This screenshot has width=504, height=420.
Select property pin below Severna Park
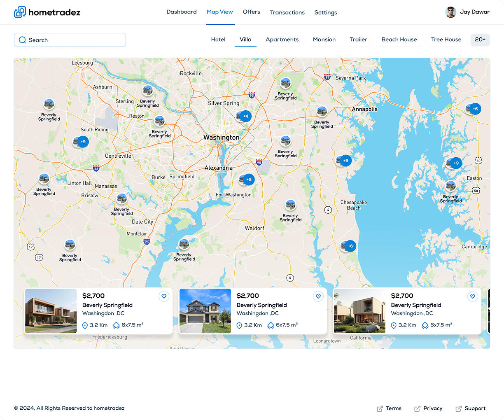pyautogui.click(x=286, y=83)
